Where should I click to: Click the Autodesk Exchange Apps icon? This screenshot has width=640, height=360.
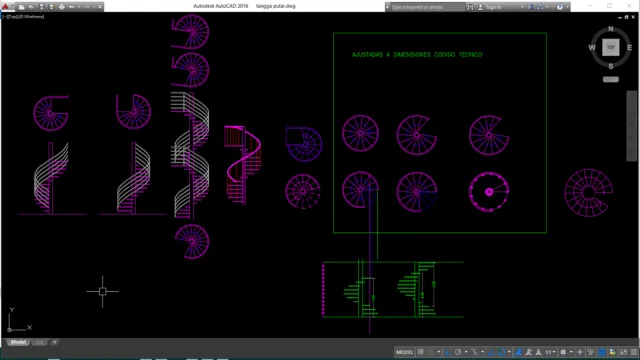tap(530, 7)
